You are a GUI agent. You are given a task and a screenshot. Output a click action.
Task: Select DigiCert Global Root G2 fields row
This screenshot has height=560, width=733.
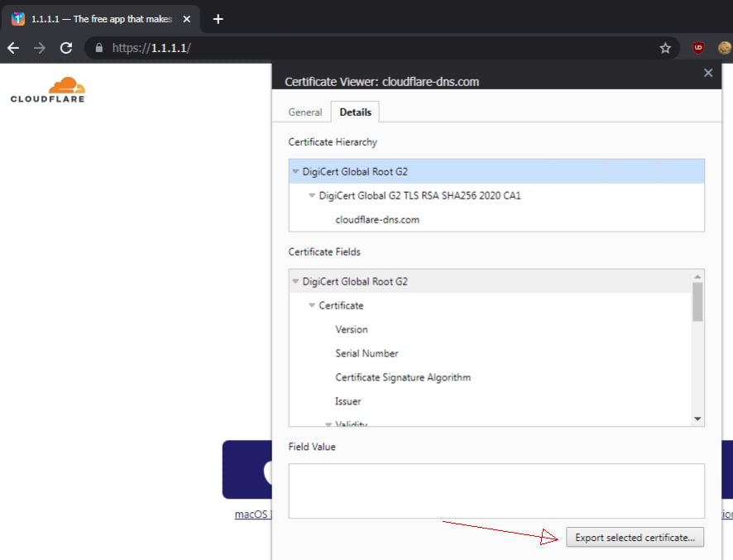490,281
